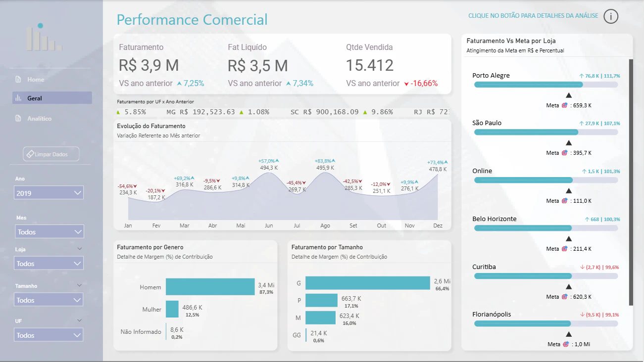Screen dimensions: 644x362
Task: Click the eraser icon in Limpar Dados
Action: 30,154
